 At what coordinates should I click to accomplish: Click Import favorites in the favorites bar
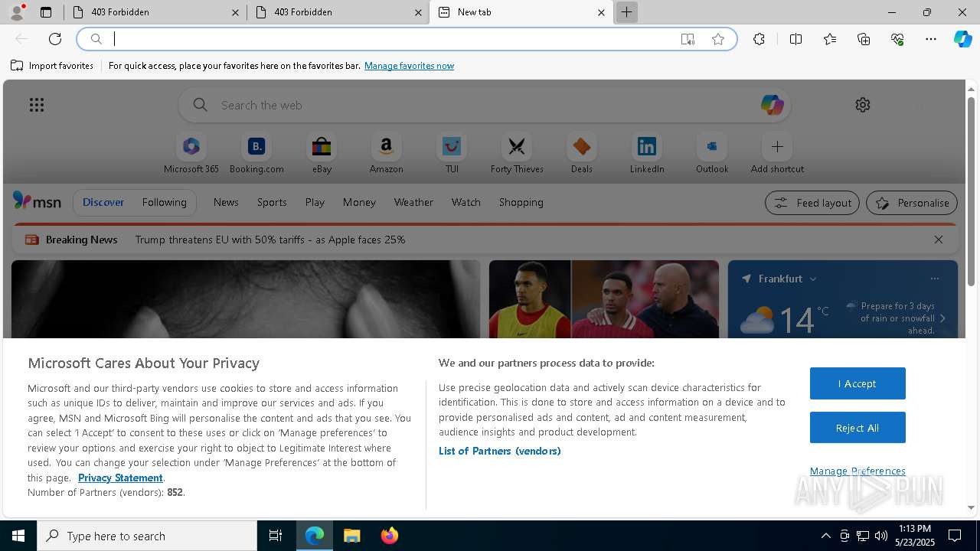tap(52, 66)
